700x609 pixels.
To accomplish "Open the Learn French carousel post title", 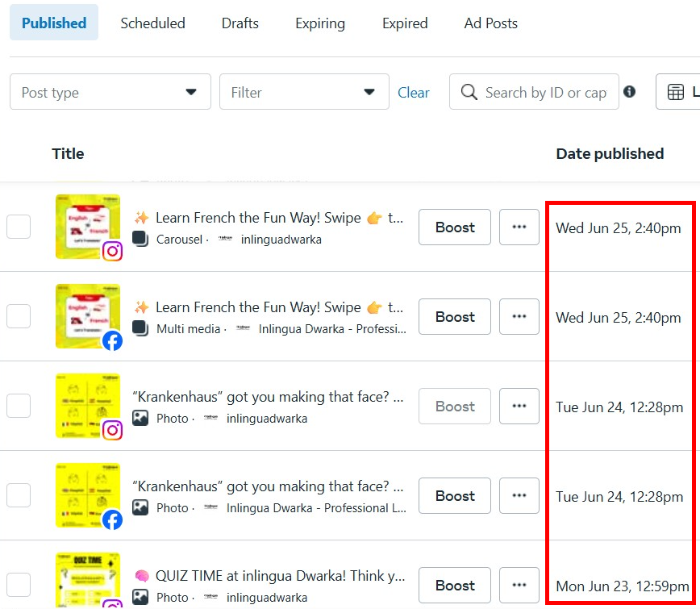I will pyautogui.click(x=269, y=218).
